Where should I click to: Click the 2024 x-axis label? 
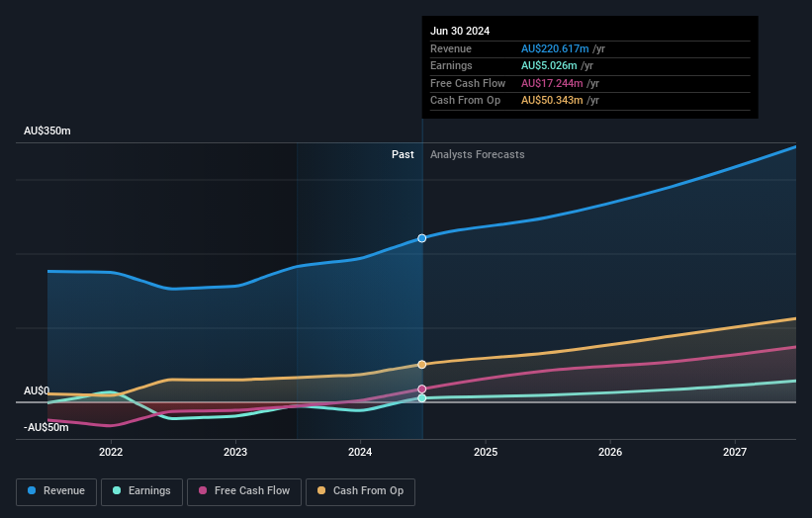[x=360, y=453]
